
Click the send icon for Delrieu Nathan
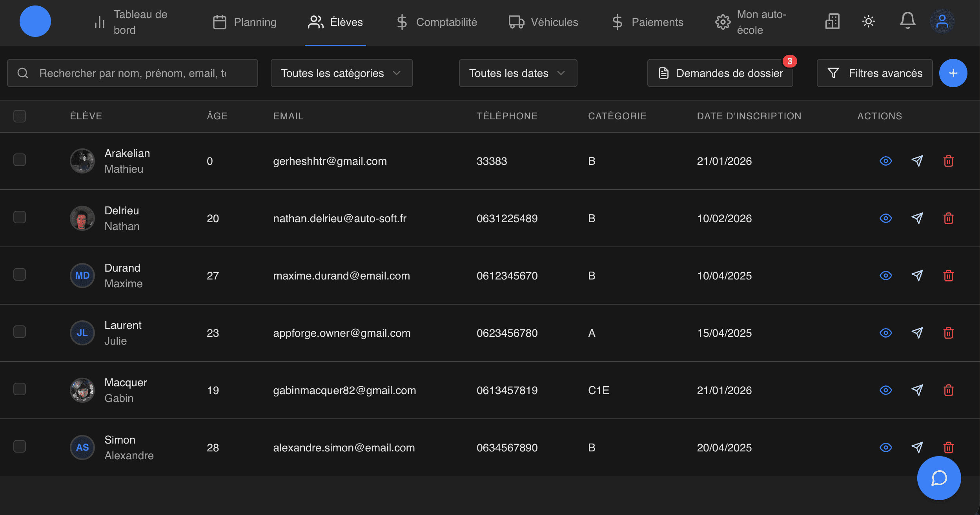[x=917, y=218]
